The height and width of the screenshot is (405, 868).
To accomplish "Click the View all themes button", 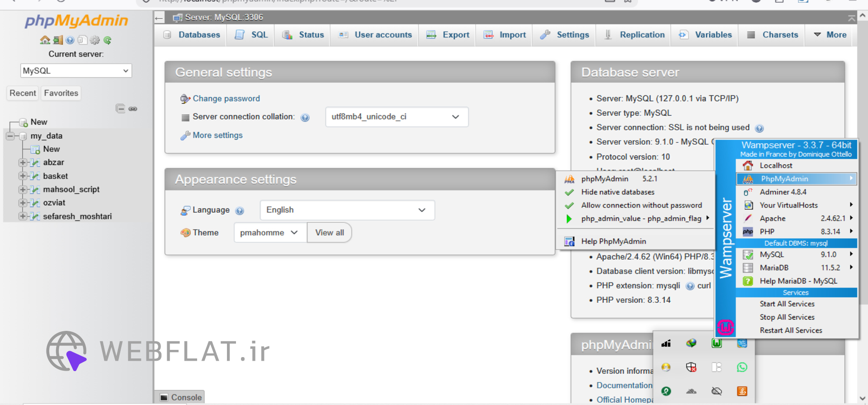I will [x=330, y=233].
